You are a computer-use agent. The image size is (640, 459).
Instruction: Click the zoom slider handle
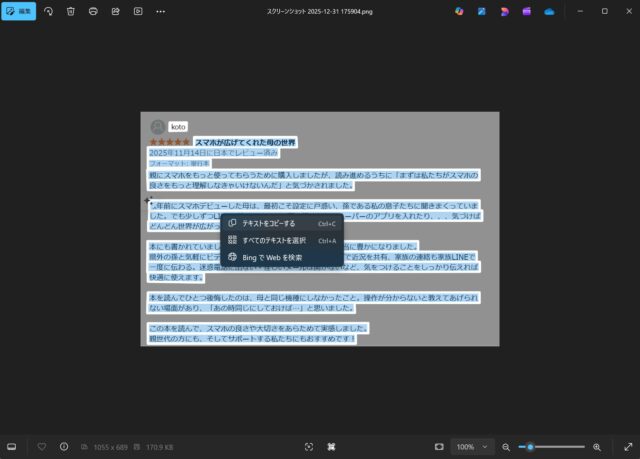pyautogui.click(x=530, y=446)
